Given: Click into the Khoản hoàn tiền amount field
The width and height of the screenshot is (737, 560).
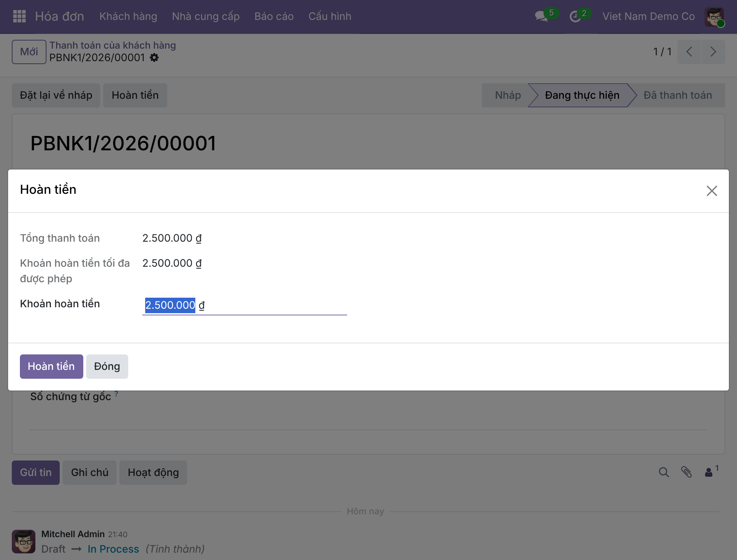Looking at the screenshot, I should pyautogui.click(x=244, y=305).
